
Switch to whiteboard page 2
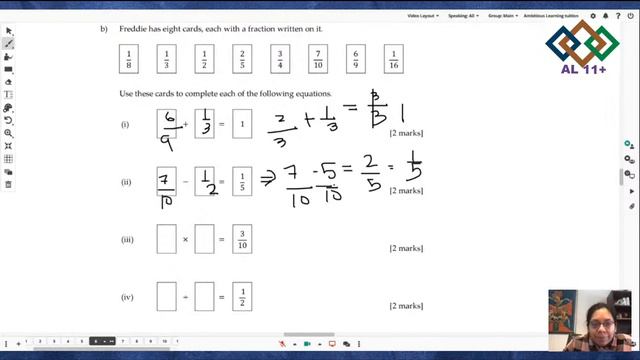[x=40, y=341]
